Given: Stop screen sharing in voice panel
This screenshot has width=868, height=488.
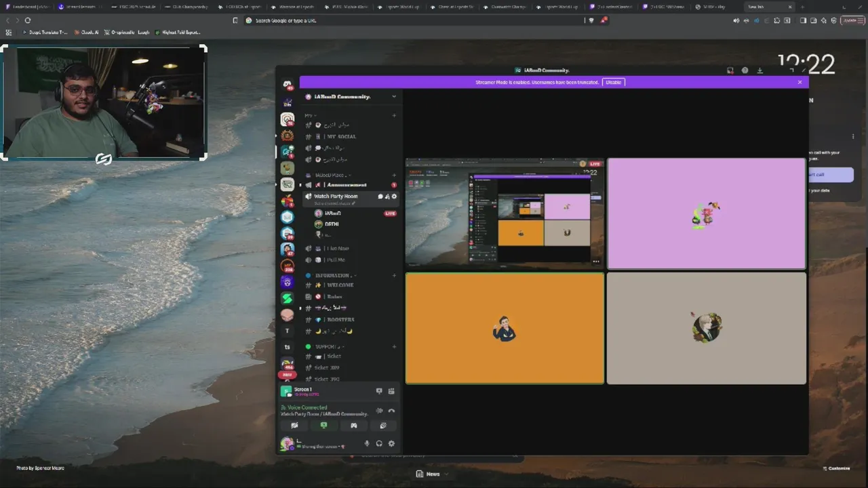Looking at the screenshot, I should coord(323,426).
